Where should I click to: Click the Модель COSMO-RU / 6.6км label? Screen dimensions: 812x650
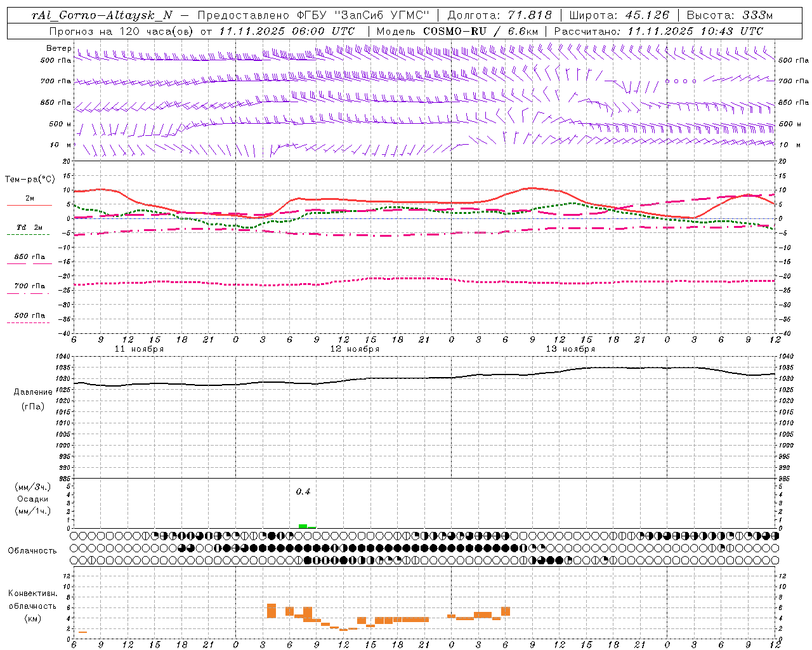click(457, 31)
